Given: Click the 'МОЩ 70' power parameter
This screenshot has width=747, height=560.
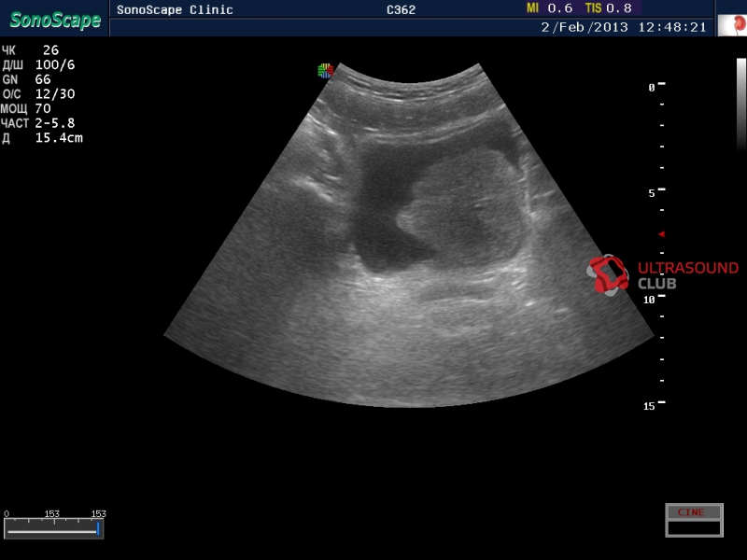Looking at the screenshot, I should click(26, 108).
